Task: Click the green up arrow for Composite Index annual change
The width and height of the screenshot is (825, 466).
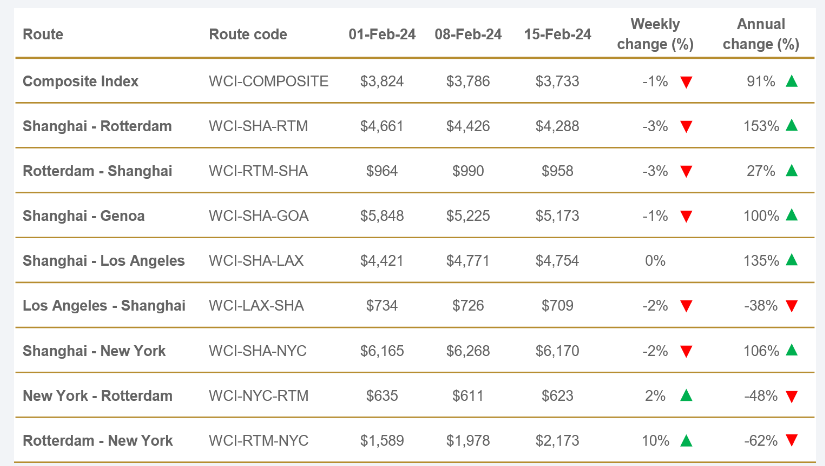Action: [792, 81]
